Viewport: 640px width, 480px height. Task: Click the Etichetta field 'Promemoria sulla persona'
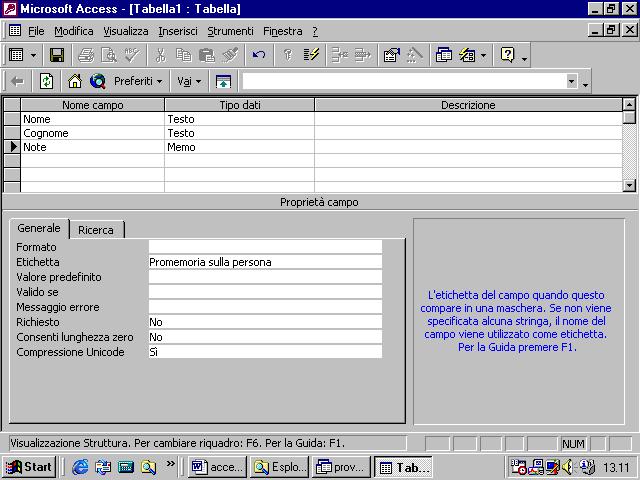[x=265, y=262]
